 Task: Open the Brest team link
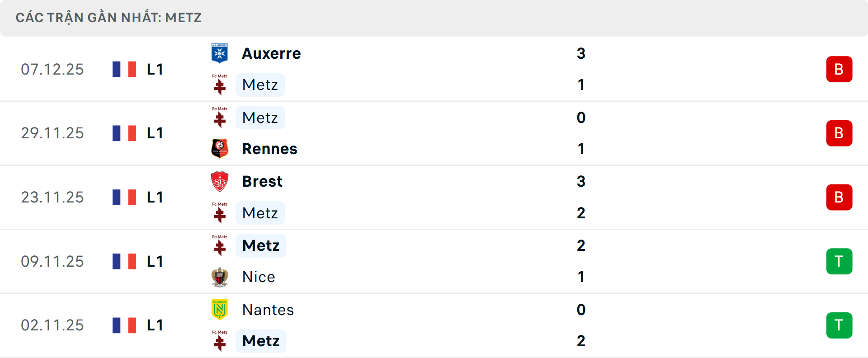[262, 181]
